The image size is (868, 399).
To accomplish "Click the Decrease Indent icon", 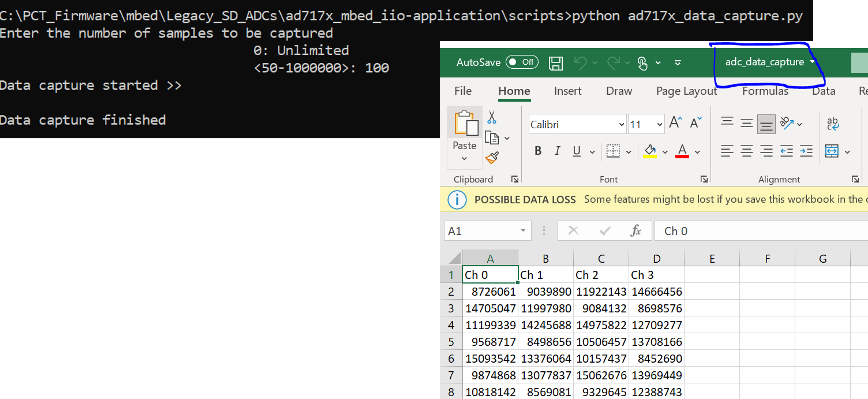I will coord(786,151).
